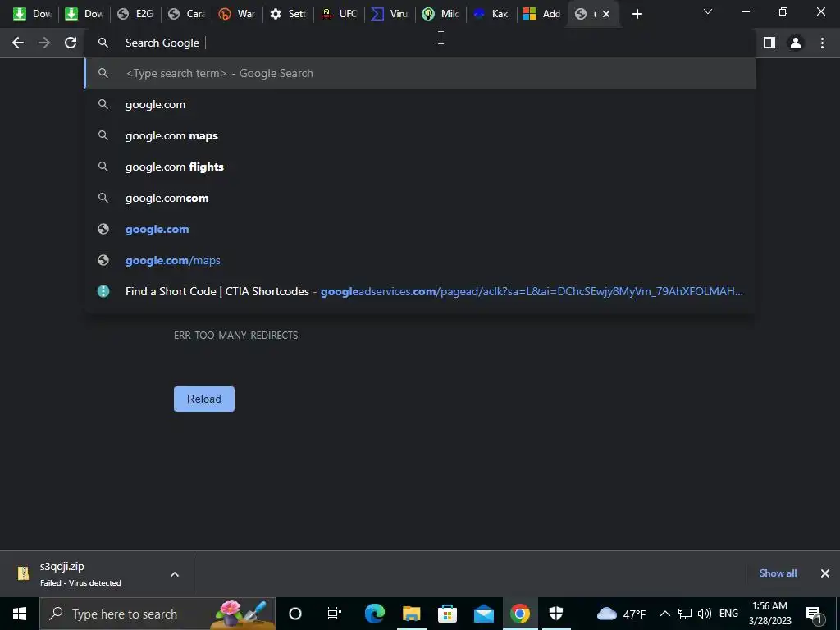Open the blue google.com URL suggestion
The width and height of the screenshot is (840, 630).
[419, 230]
